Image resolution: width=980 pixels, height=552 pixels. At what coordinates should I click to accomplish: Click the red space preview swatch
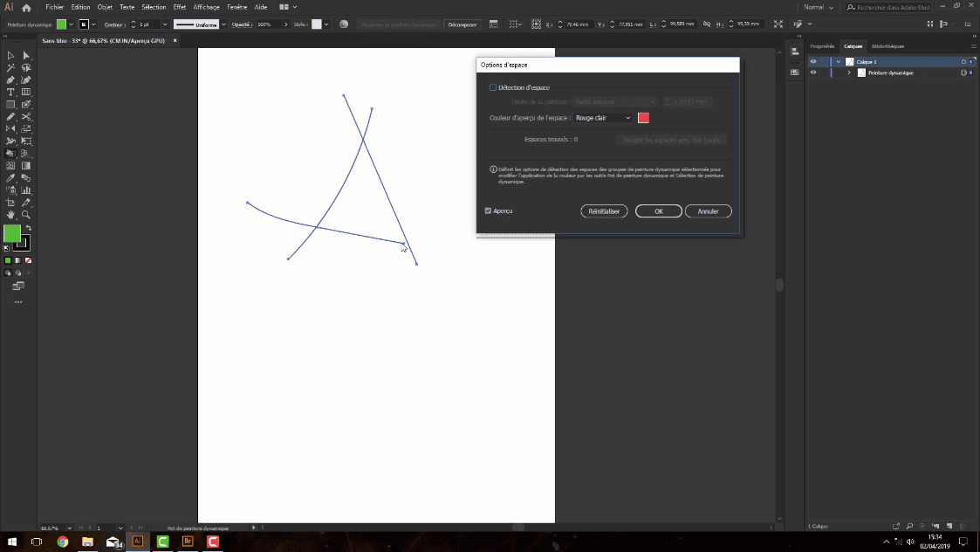(x=644, y=118)
